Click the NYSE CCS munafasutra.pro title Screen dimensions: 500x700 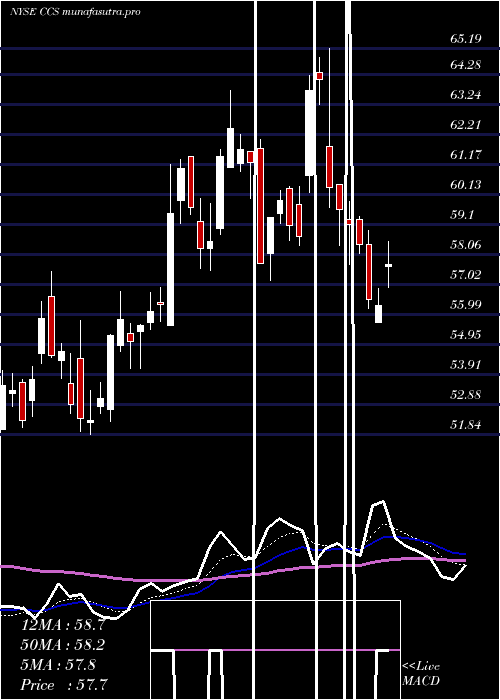(x=75, y=12)
